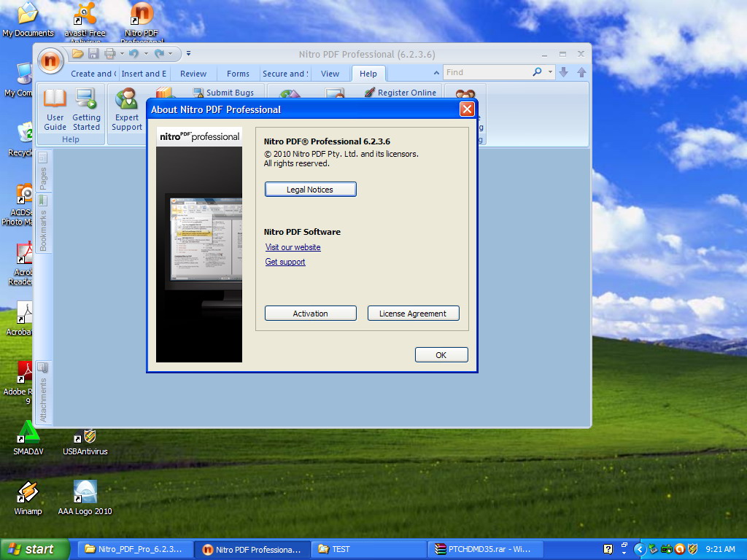Click Submit Bugs in the ribbon

click(223, 93)
